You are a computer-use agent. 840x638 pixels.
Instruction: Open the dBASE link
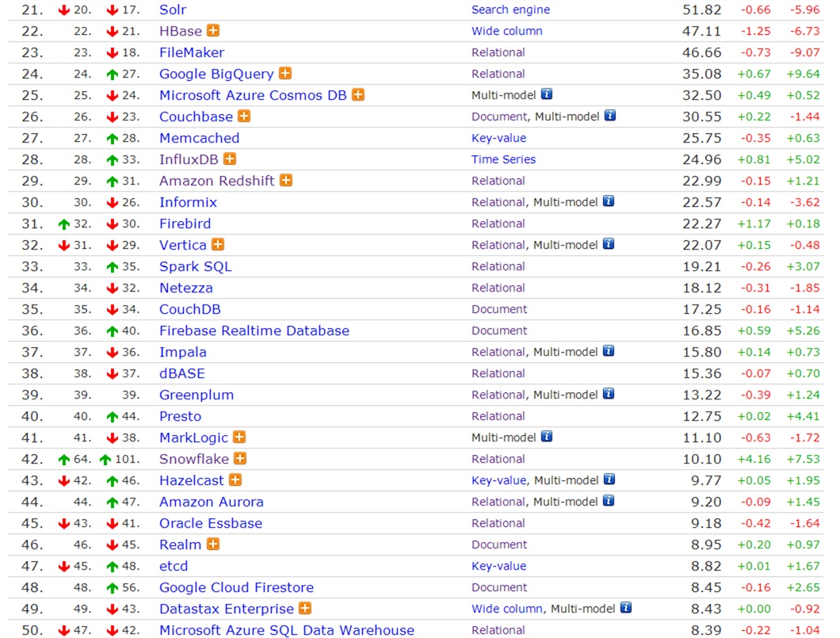182,373
